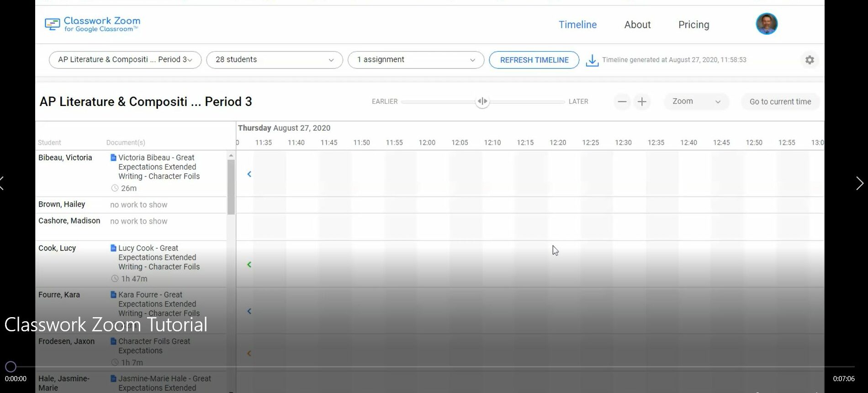
Task: Jump to earlier activity for Kara Fourre
Action: coord(249,311)
